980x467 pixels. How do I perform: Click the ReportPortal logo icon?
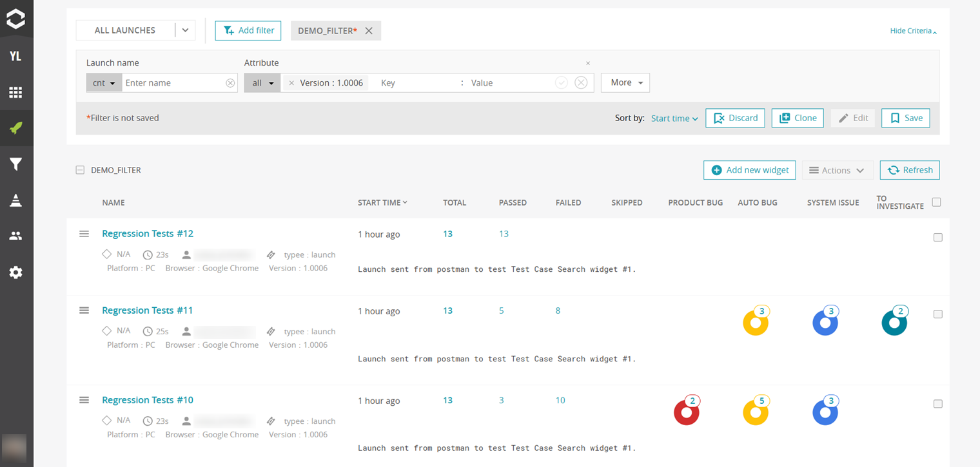pyautogui.click(x=15, y=19)
